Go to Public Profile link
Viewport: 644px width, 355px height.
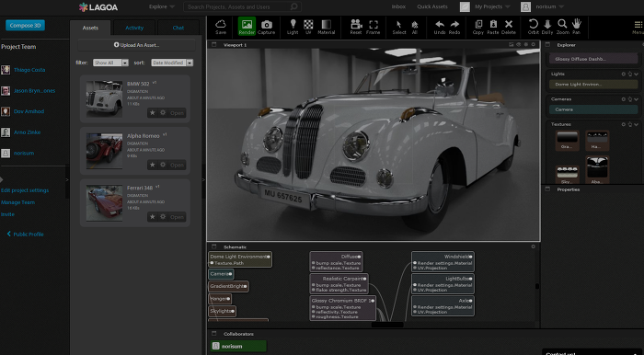click(x=25, y=234)
